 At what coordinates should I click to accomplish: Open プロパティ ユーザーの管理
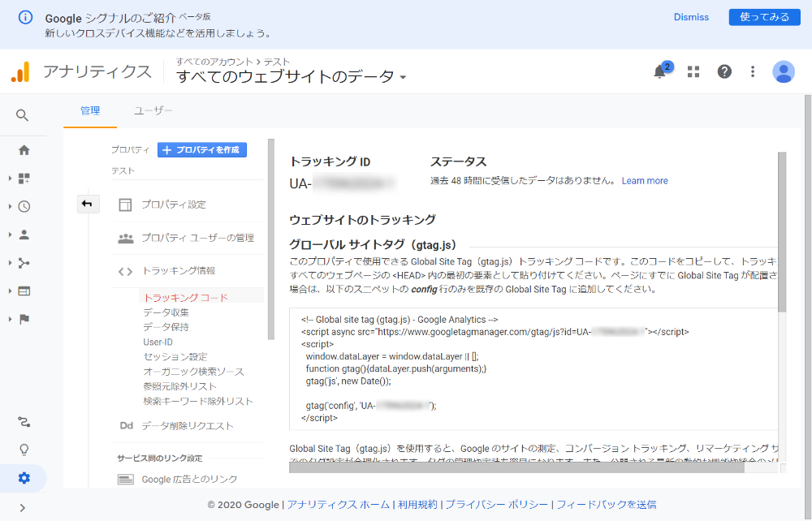pos(198,238)
